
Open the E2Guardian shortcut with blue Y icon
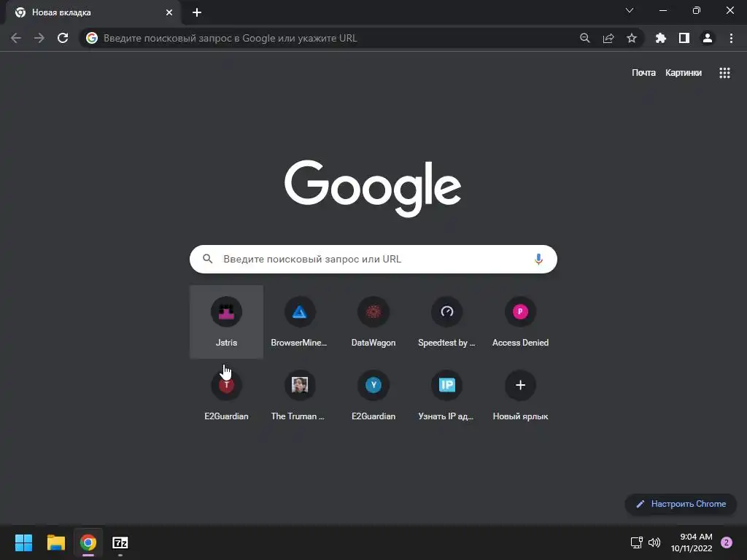pyautogui.click(x=373, y=395)
